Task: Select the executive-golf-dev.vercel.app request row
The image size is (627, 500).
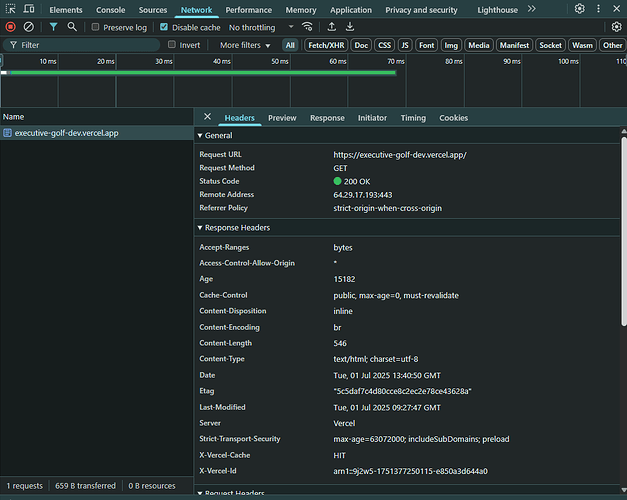Action: coord(96,133)
